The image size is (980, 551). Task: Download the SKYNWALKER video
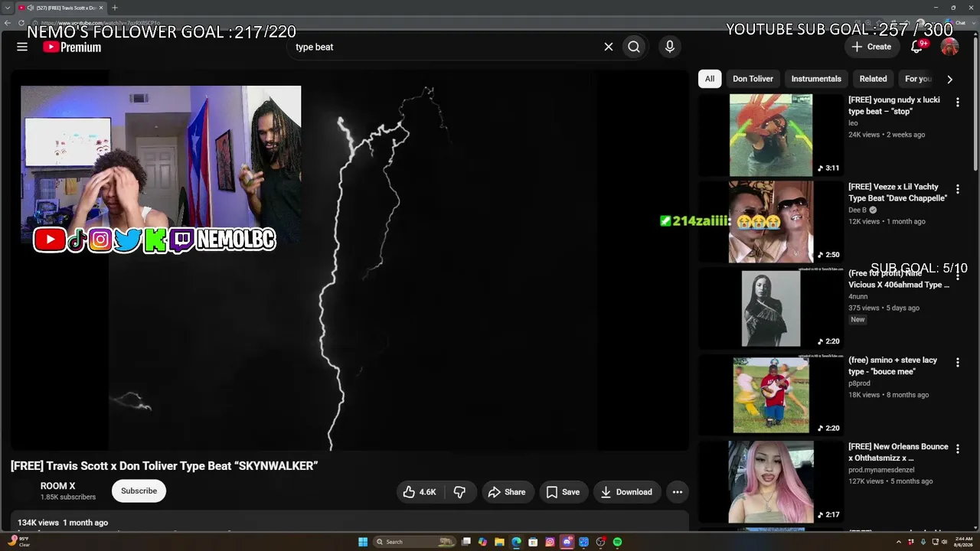(626, 492)
